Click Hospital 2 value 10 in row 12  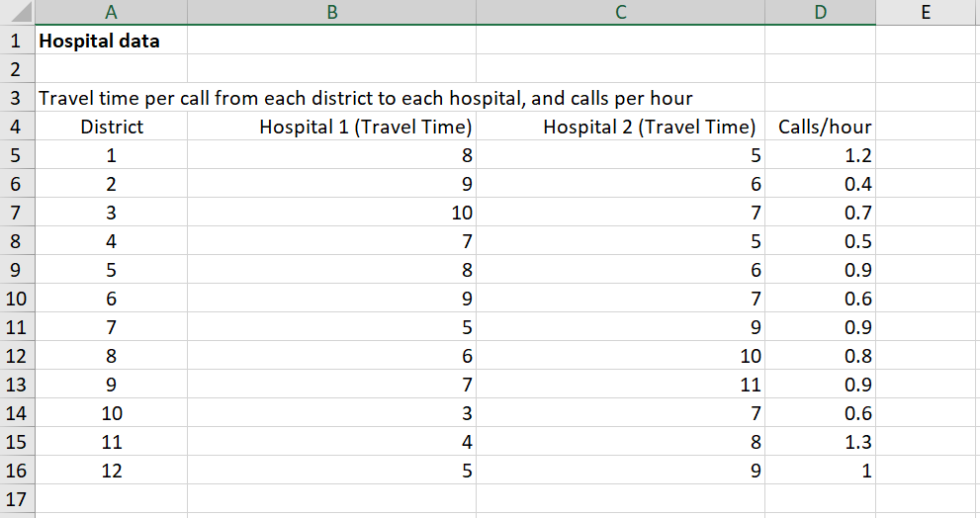click(x=621, y=356)
